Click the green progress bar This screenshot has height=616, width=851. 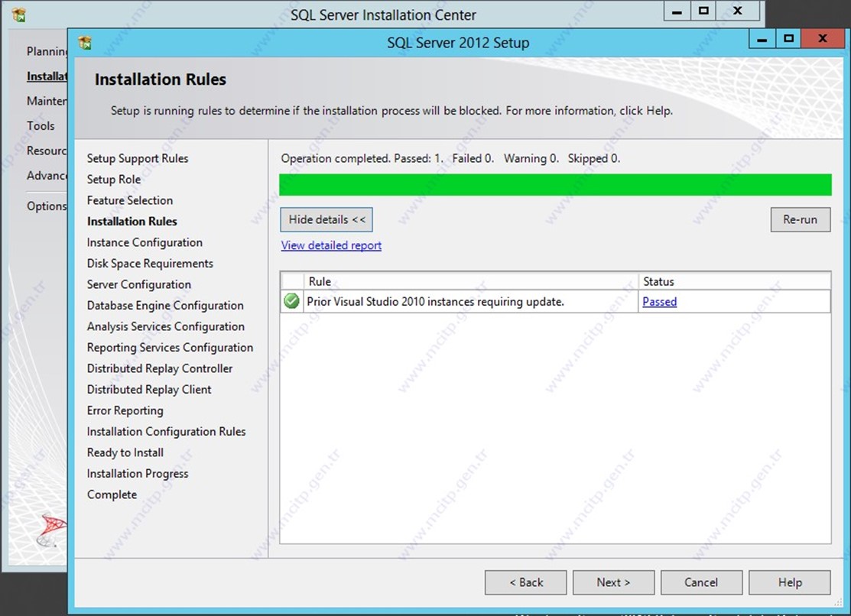[555, 184]
